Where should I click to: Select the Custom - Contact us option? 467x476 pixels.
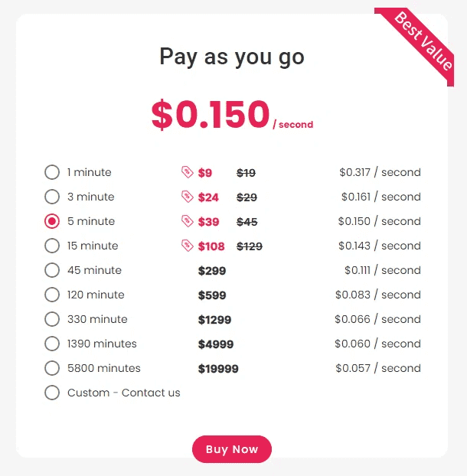click(52, 393)
